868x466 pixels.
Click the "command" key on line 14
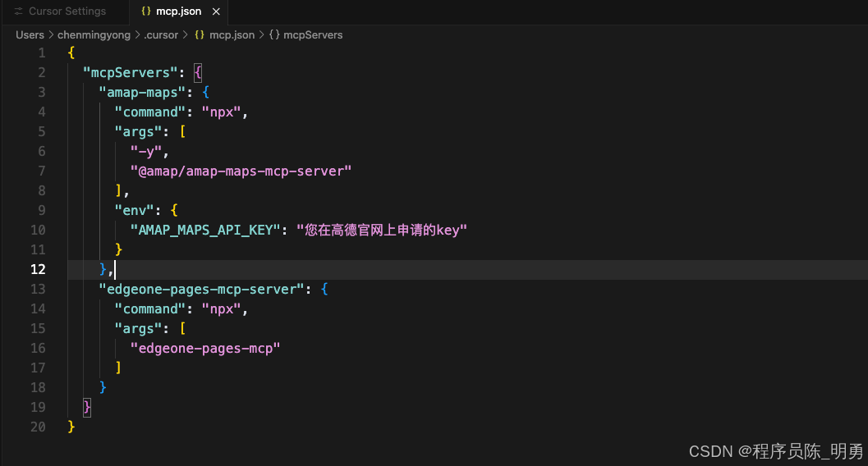coord(150,308)
